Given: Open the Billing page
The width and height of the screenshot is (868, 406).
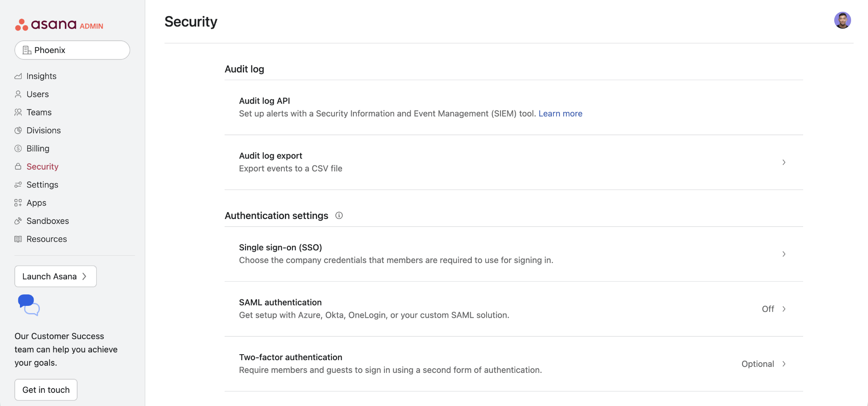Looking at the screenshot, I should click(38, 148).
